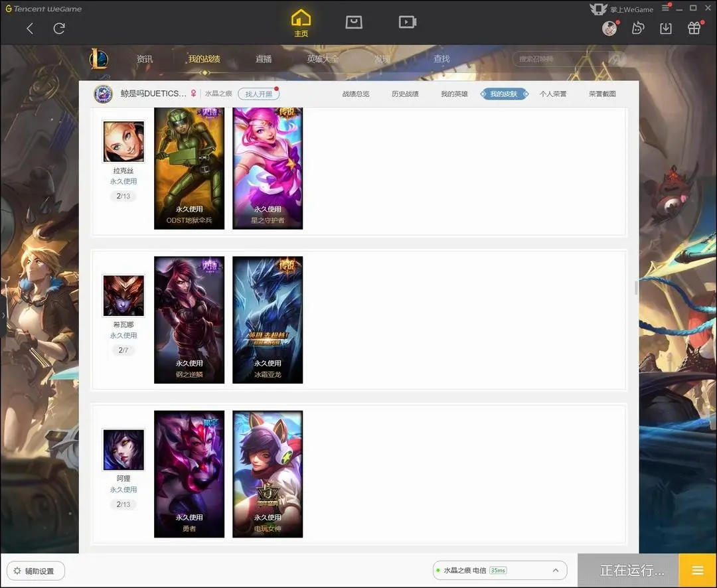The height and width of the screenshot is (588, 717).
Task: Open the mascot icon beside the avatar
Action: click(637, 29)
